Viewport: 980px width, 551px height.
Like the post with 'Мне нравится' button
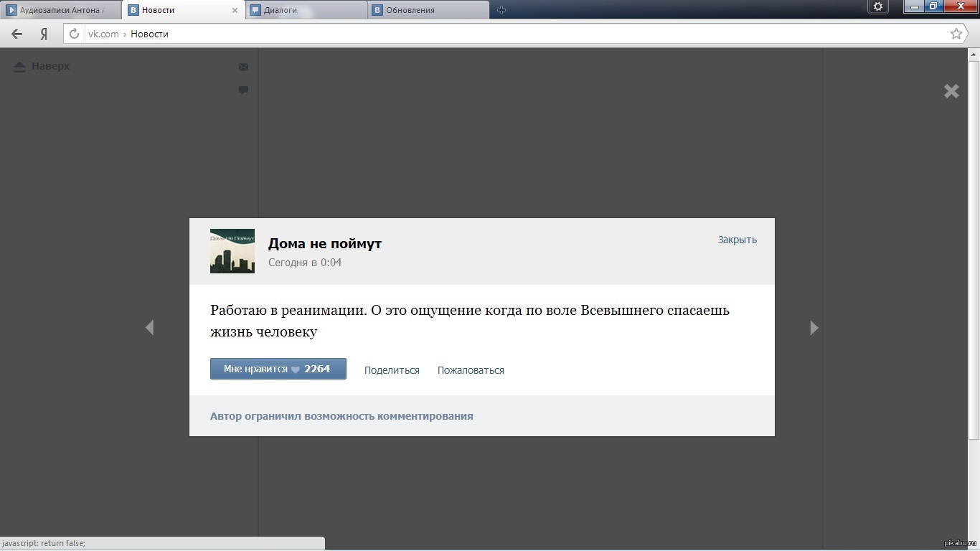point(278,369)
